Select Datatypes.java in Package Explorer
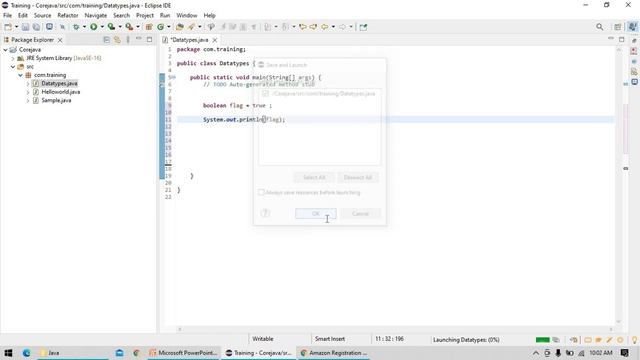This screenshot has height=360, width=640. (x=59, y=84)
